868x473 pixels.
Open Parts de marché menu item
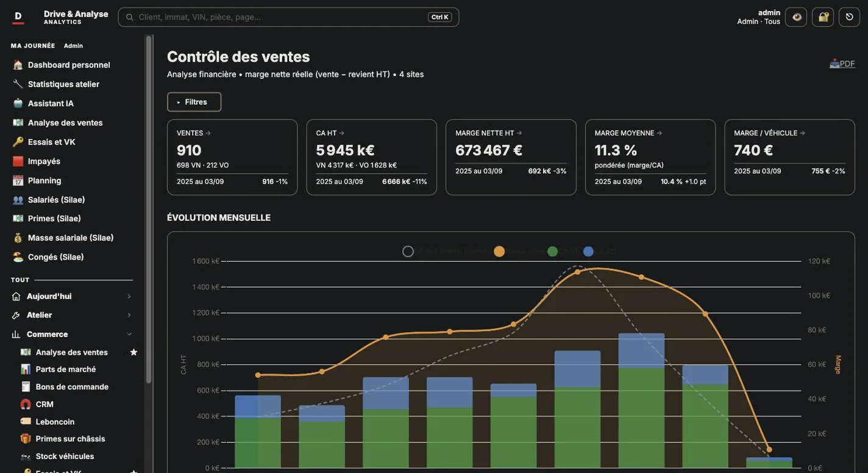coord(66,369)
